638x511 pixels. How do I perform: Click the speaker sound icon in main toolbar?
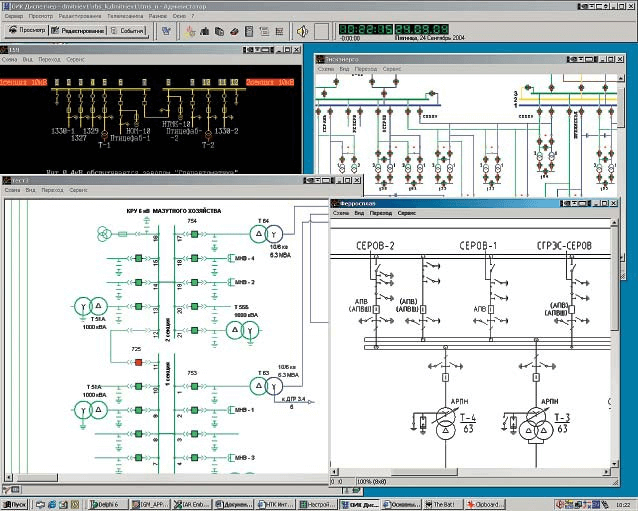tap(300, 31)
